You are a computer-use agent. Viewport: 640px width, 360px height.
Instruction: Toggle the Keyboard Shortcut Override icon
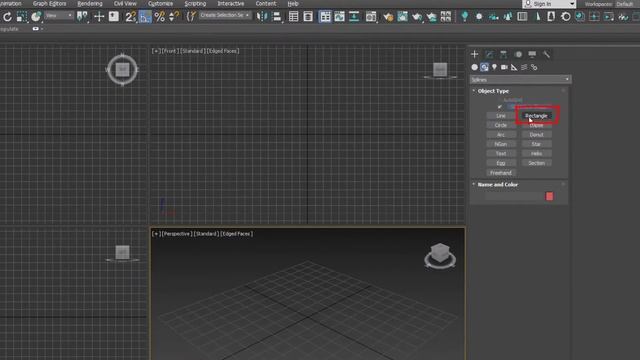pos(114,17)
